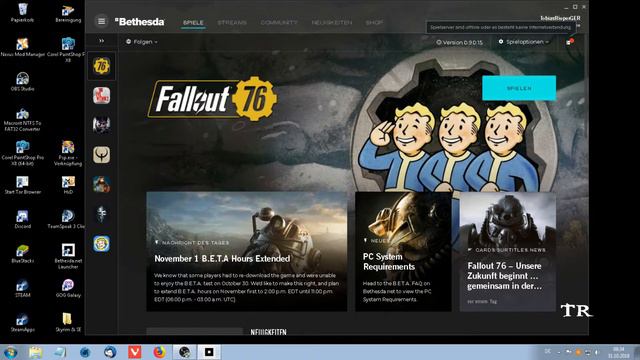Select the Quake symbol game in the sidebar

tap(101, 155)
